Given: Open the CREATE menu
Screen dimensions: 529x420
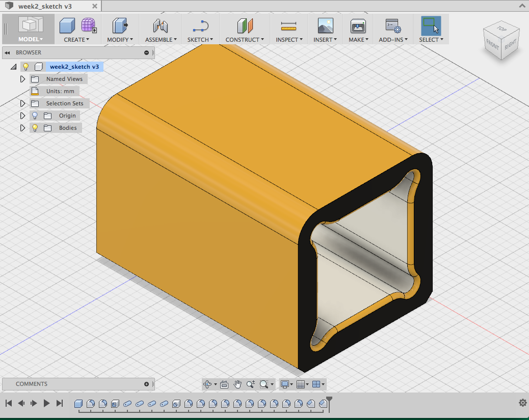Looking at the screenshot, I should point(76,39).
